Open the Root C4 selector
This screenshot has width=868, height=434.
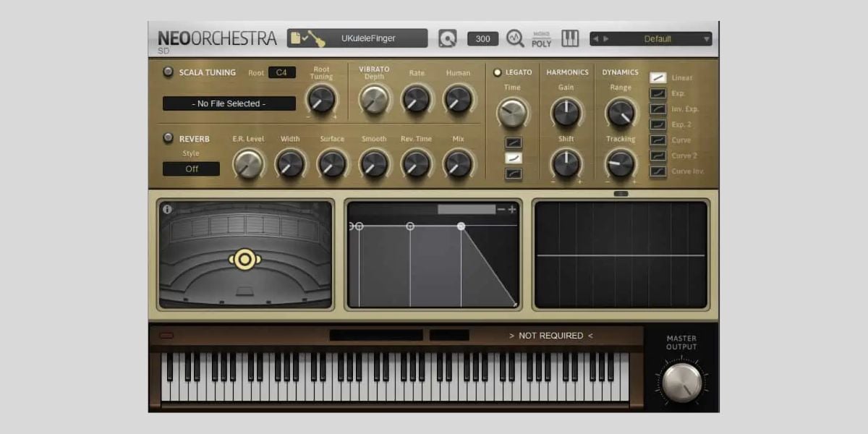[281, 72]
